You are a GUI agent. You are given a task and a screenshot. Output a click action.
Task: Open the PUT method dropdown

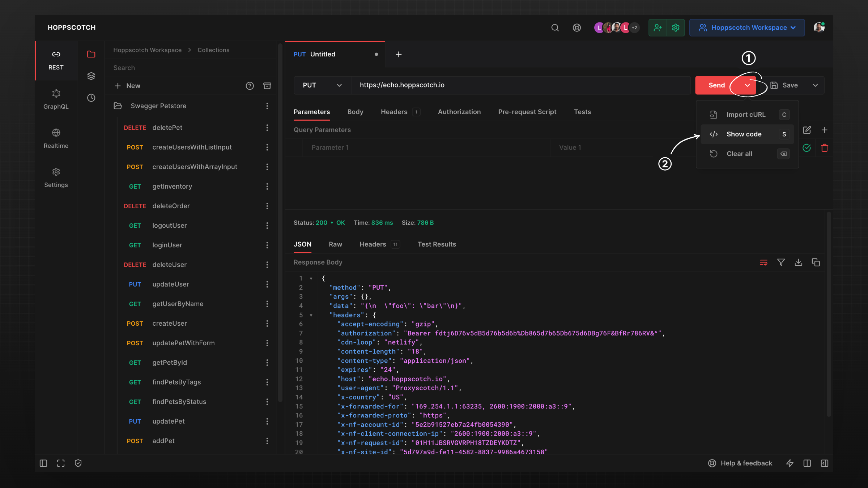click(322, 85)
